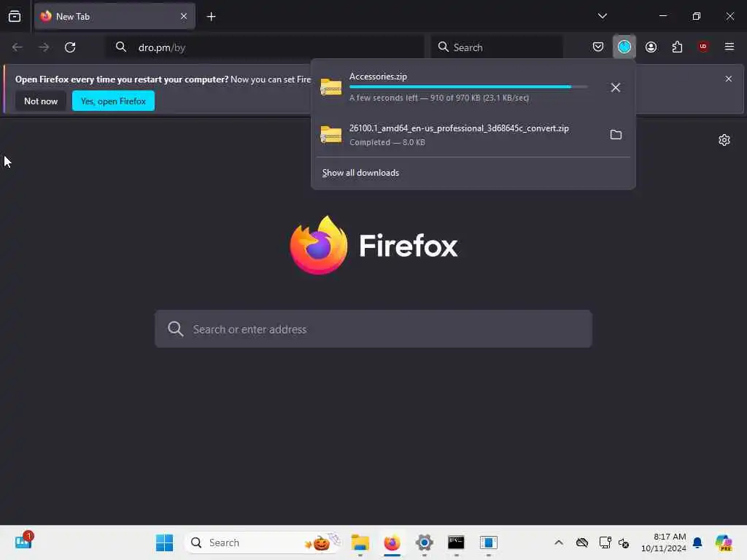Open the Firefox application hamburger menu
747x560 pixels.
[x=729, y=47]
